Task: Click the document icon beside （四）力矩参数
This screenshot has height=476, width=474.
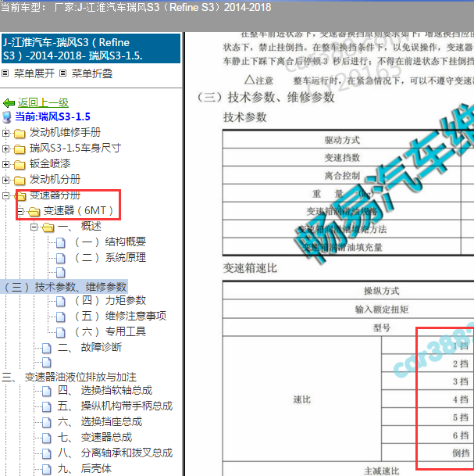Action: (x=61, y=301)
